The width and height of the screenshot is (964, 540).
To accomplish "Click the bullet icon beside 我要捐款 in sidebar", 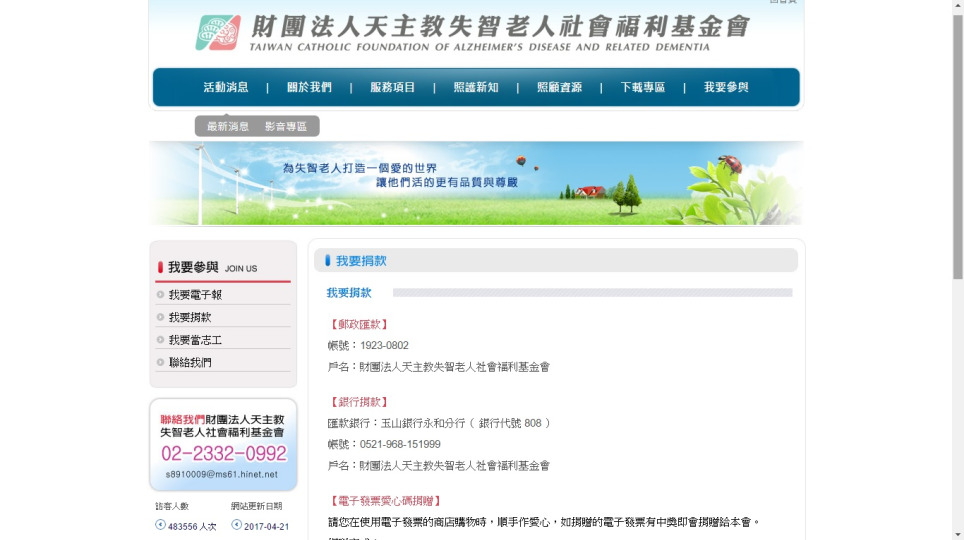I will tap(160, 317).
